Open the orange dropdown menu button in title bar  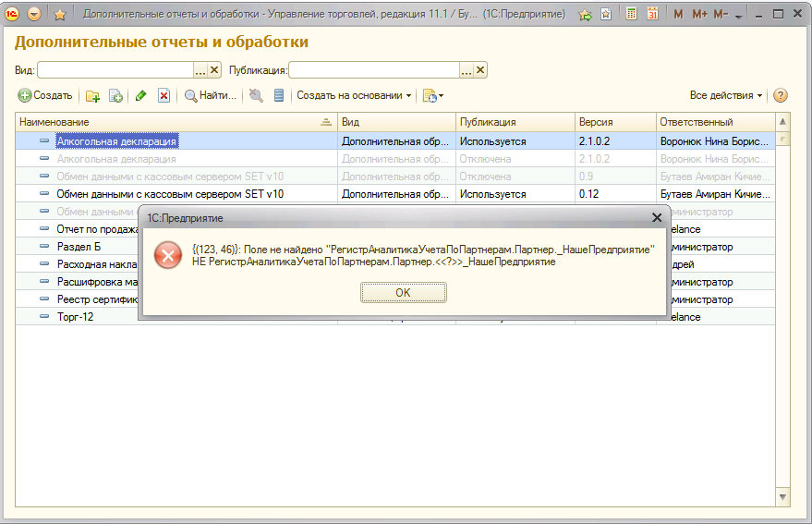(34, 14)
